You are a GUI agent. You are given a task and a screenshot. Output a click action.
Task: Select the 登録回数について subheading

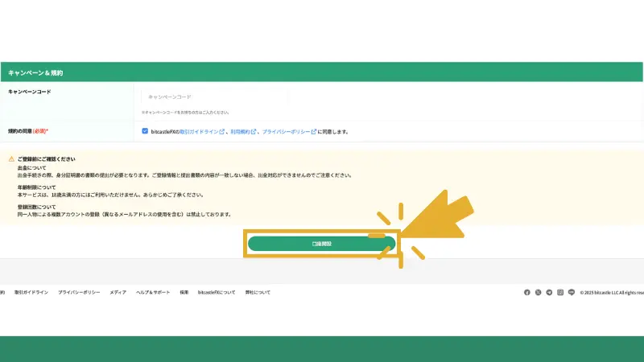[36, 207]
